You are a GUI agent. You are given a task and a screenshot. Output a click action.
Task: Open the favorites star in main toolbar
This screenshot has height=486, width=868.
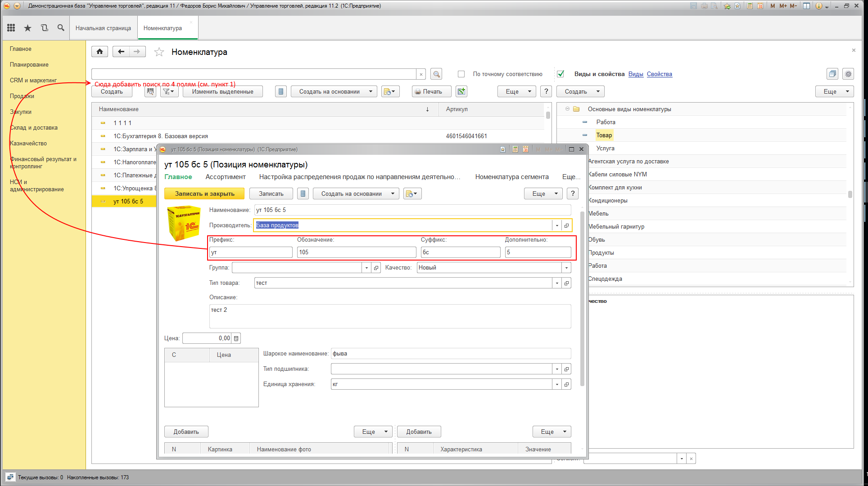(27, 28)
